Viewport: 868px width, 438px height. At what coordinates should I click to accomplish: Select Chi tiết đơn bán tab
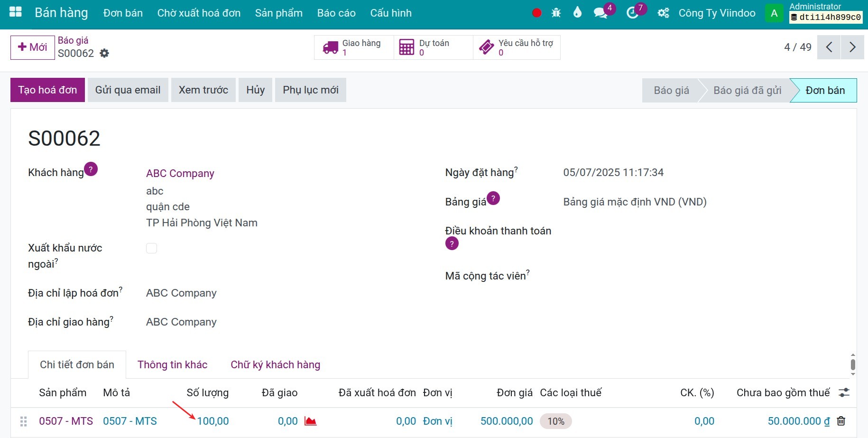click(77, 364)
